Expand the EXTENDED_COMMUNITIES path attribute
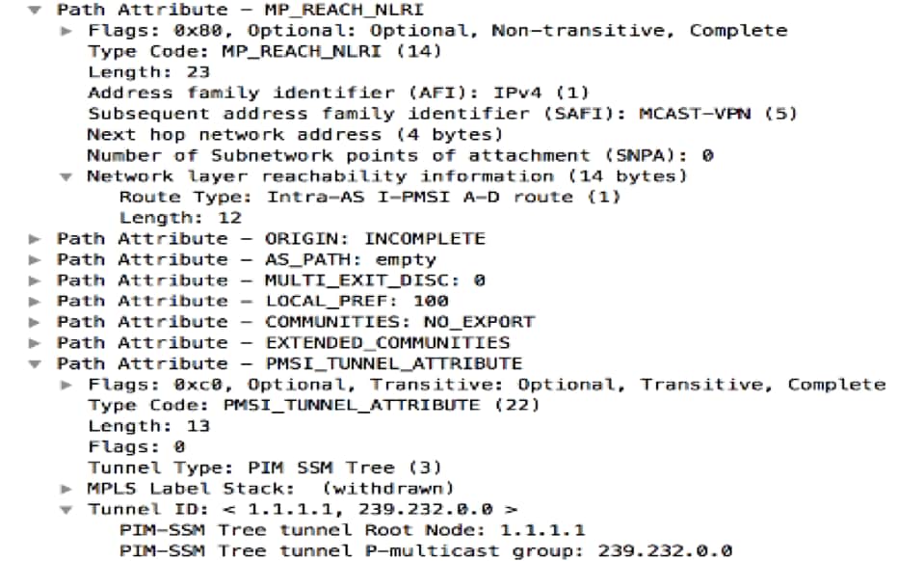Screen dimensions: 924x561 click(x=36, y=343)
